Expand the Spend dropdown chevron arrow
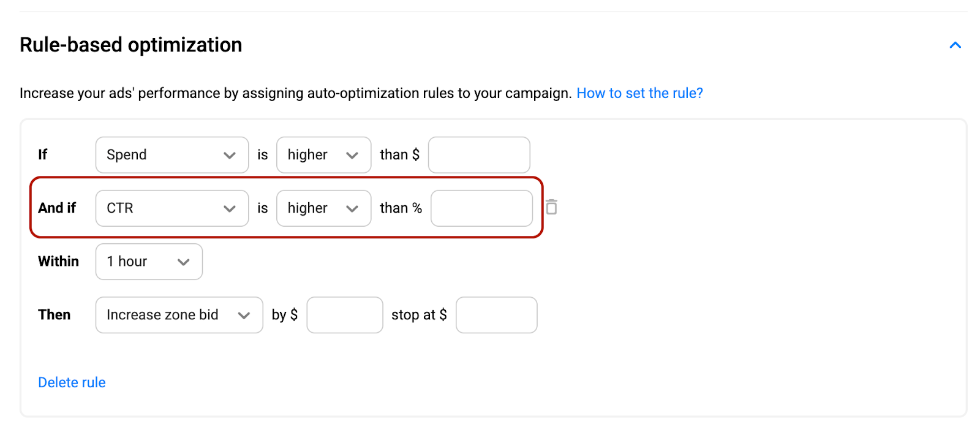This screenshot has width=980, height=432. point(230,154)
